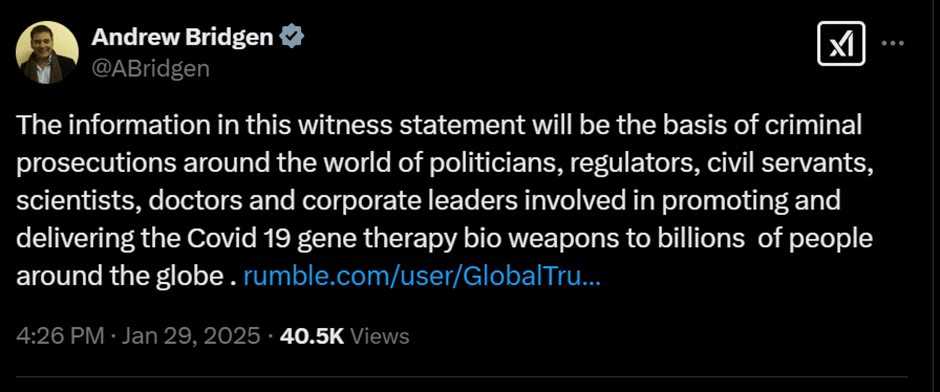
Task: Open the Grok explain-post icon
Action: coord(841,44)
